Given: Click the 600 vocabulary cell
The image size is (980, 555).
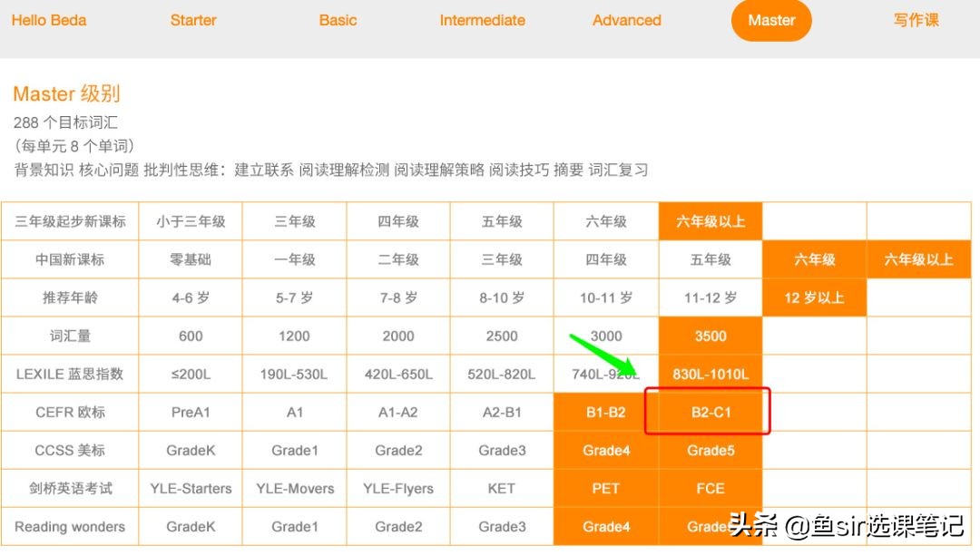Looking at the screenshot, I should (x=191, y=336).
